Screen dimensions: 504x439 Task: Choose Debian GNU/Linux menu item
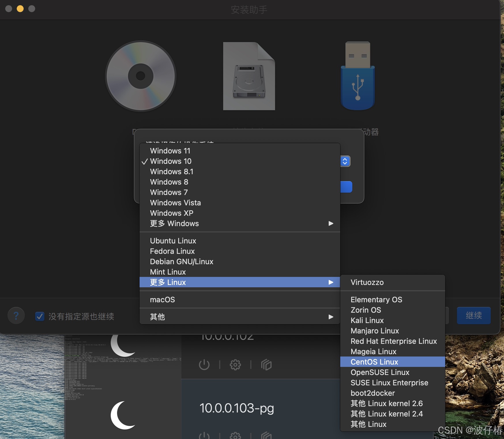click(x=240, y=262)
